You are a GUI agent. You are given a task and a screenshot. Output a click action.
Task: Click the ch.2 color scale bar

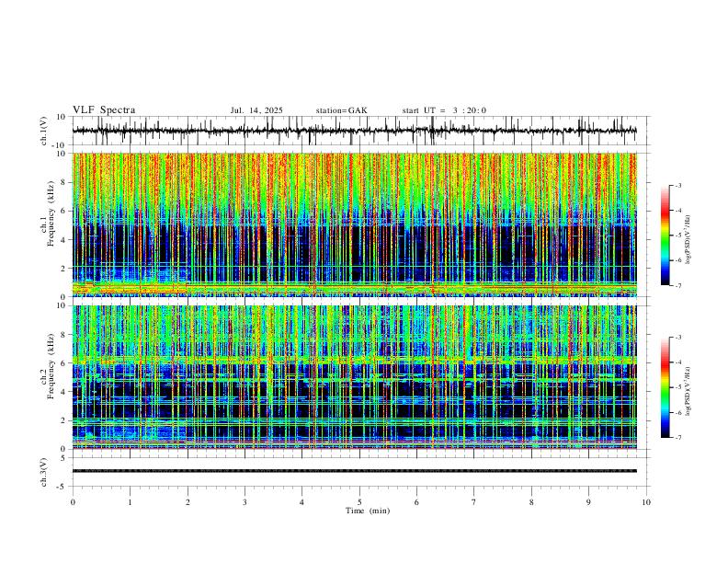click(665, 387)
